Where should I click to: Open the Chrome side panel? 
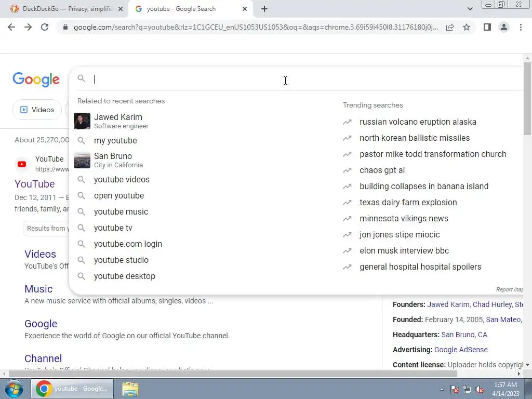(487, 27)
